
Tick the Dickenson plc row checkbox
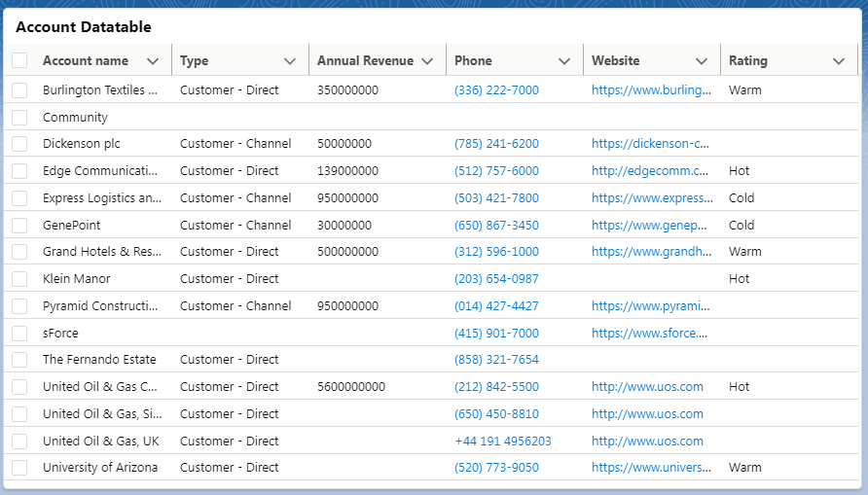pos(19,144)
